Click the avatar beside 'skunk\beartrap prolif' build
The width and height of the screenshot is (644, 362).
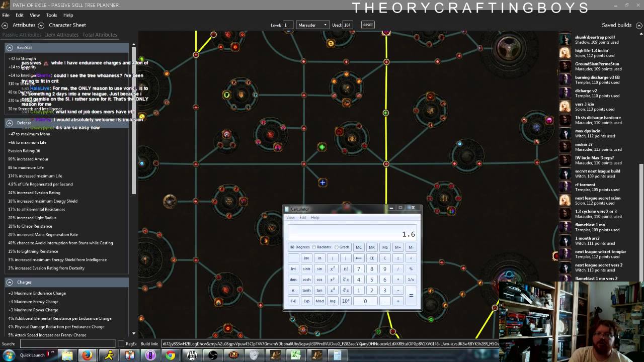tap(566, 40)
